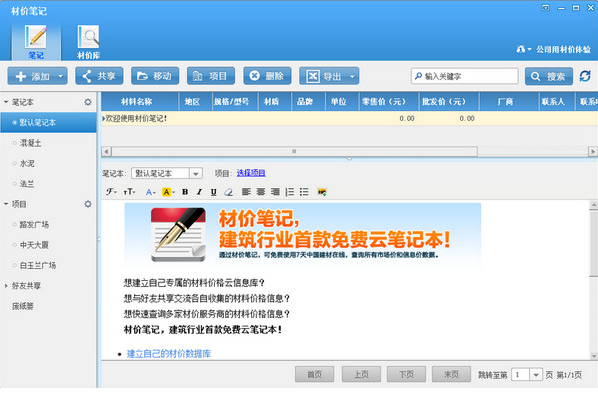This screenshot has height=394, width=598.
Task: Click the 移动 move button
Action: pos(155,76)
